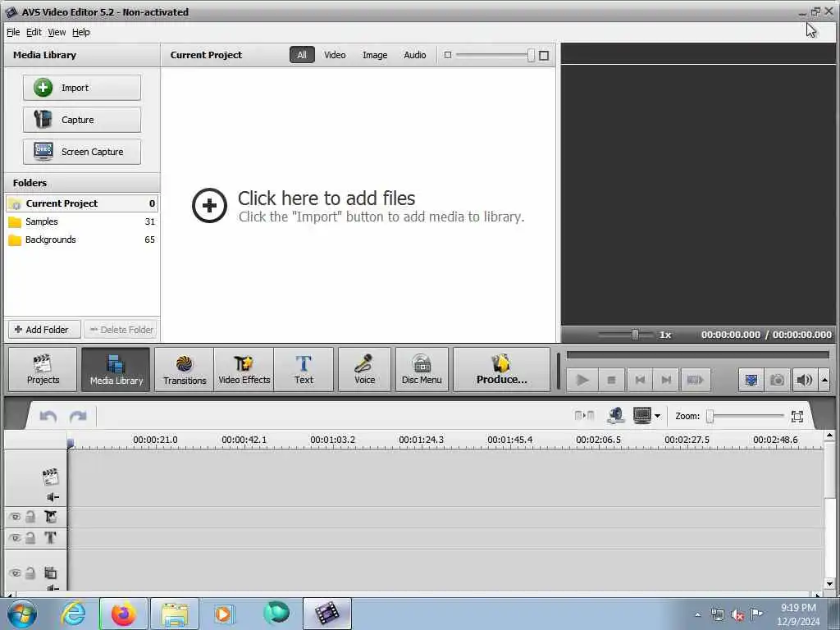Image resolution: width=840 pixels, height=630 pixels.
Task: Expand volume control arrow
Action: coord(824,380)
